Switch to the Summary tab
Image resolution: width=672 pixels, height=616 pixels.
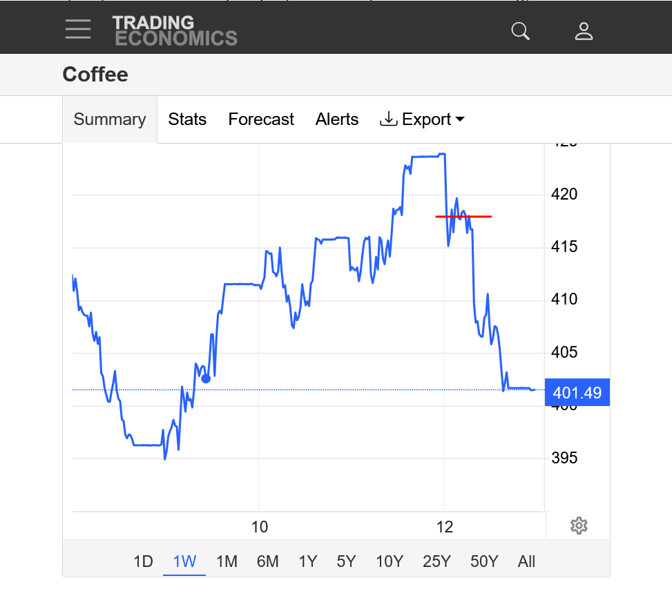pos(110,119)
